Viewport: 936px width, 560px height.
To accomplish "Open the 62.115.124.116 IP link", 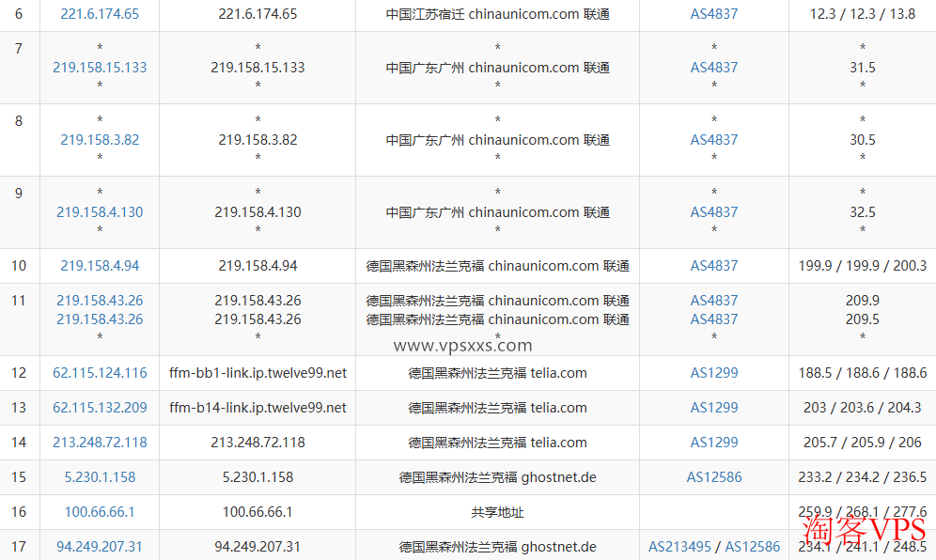I will 100,373.
